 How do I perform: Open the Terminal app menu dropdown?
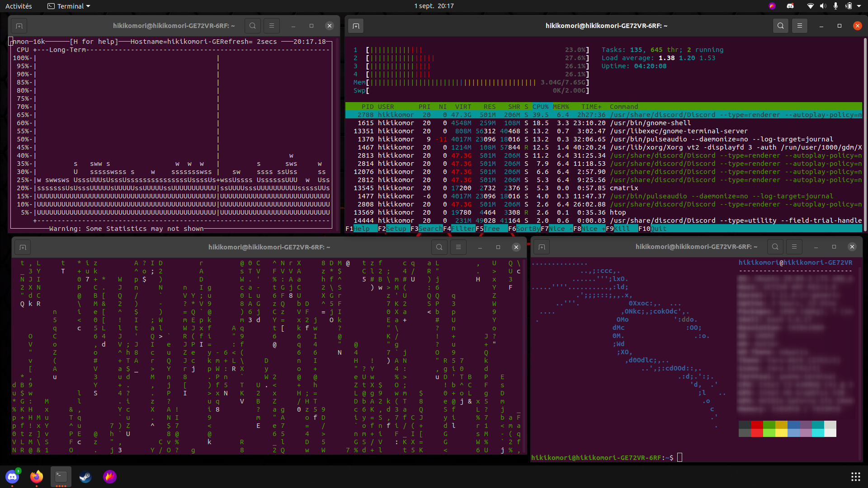pyautogui.click(x=69, y=6)
